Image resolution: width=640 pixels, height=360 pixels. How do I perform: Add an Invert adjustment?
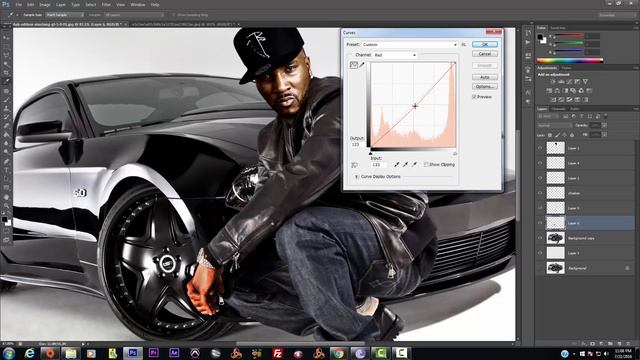(x=553, y=100)
